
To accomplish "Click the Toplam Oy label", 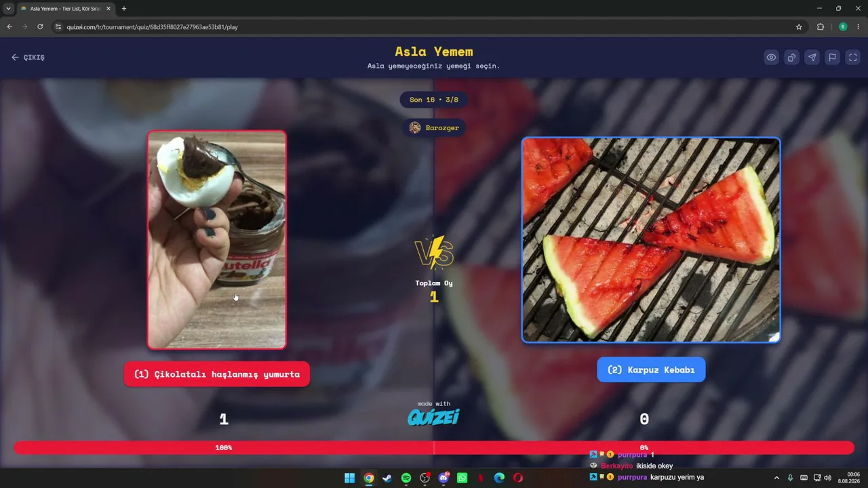I will (x=434, y=283).
